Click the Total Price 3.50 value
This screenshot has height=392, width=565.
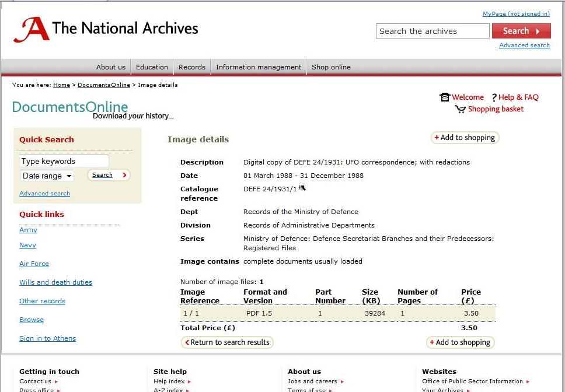469,328
